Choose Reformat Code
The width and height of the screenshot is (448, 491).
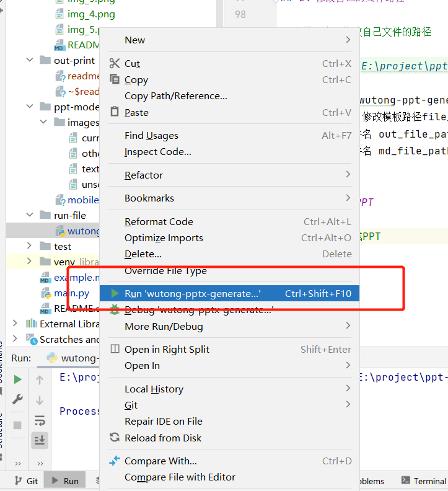(x=229, y=222)
